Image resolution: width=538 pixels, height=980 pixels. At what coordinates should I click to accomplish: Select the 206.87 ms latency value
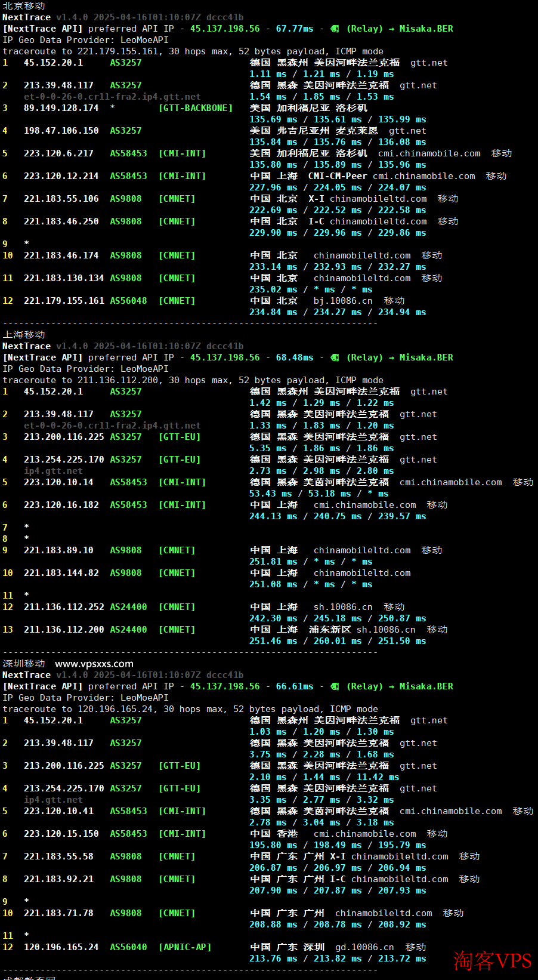coord(273,868)
